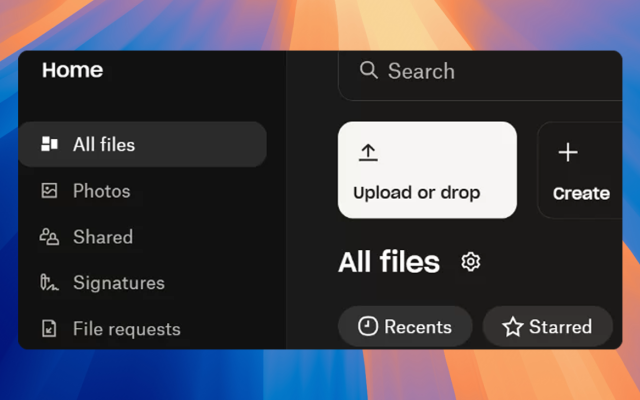The height and width of the screenshot is (400, 640).
Task: Click the Upload or drop label
Action: point(416,193)
